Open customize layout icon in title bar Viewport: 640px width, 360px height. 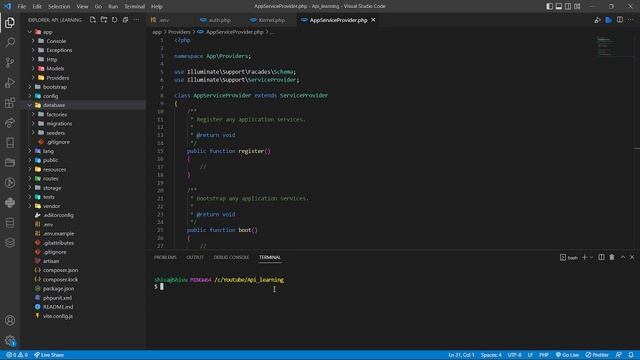[x=577, y=6]
